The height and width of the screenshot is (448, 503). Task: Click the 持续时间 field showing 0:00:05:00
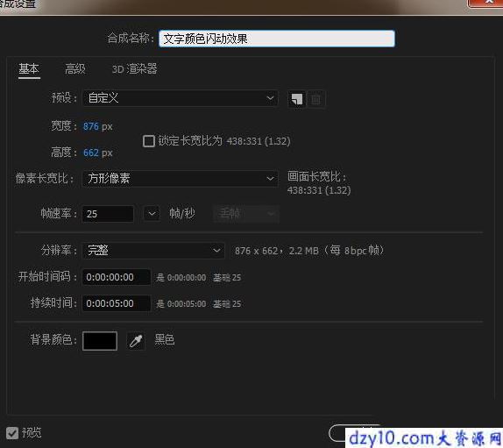117,303
